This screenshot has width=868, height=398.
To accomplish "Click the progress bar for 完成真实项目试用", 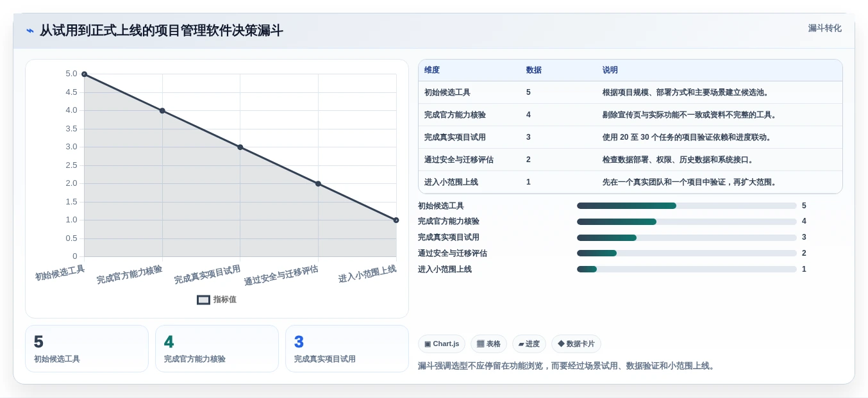I will coord(687,238).
